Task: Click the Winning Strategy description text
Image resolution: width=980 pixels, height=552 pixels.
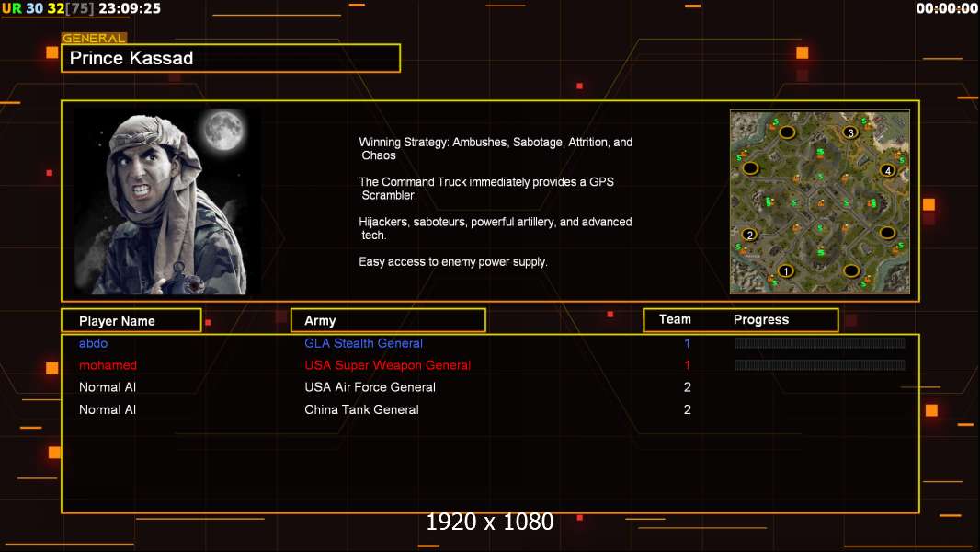Action: tap(496, 149)
